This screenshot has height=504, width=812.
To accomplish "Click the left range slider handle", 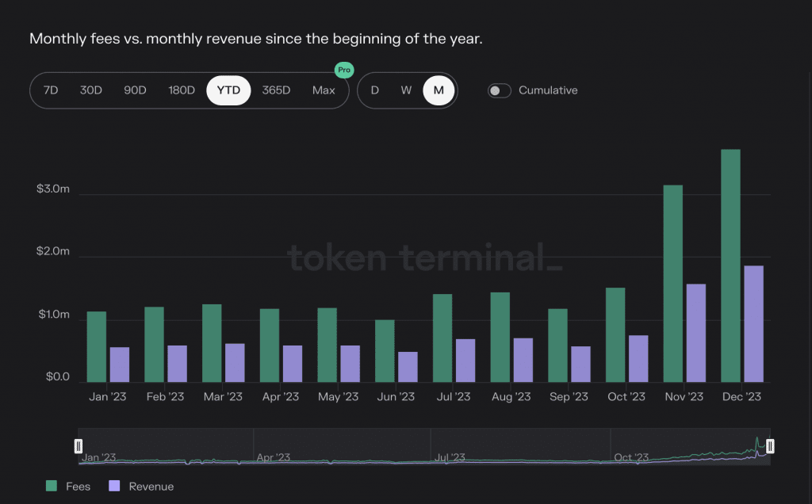I will (x=79, y=447).
